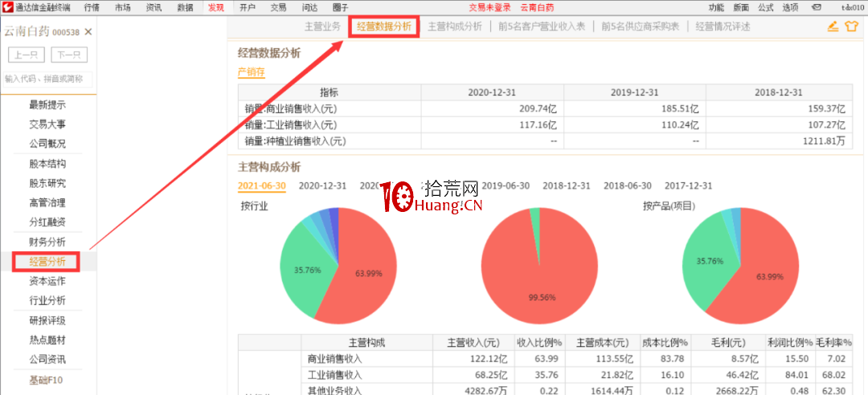868x395 pixels.
Task: Open the 功能 menu
Action: click(x=716, y=7)
